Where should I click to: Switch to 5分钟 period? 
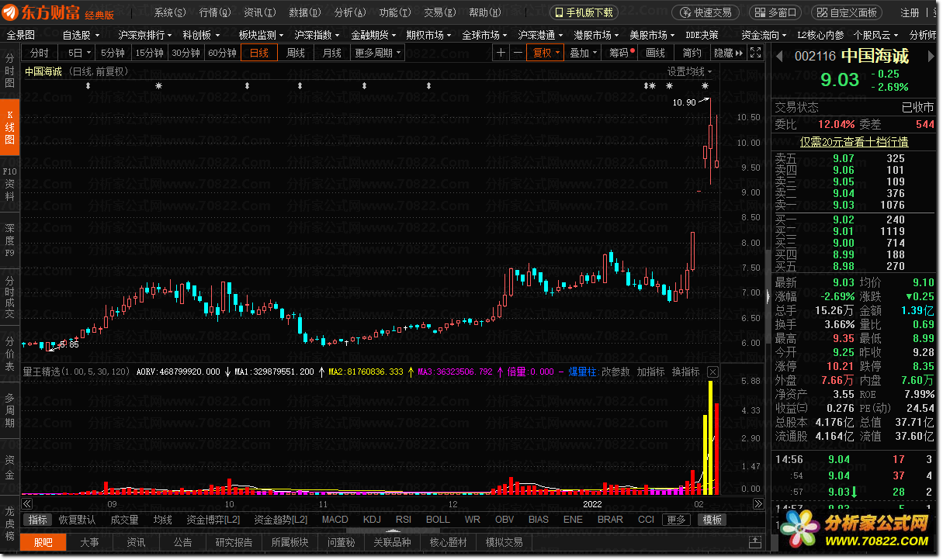point(113,53)
